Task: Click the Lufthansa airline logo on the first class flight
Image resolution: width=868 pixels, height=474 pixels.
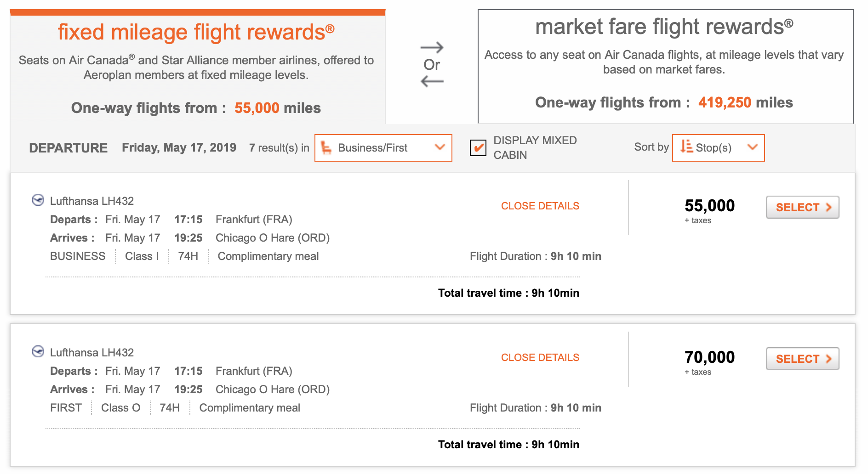Action: 39,352
